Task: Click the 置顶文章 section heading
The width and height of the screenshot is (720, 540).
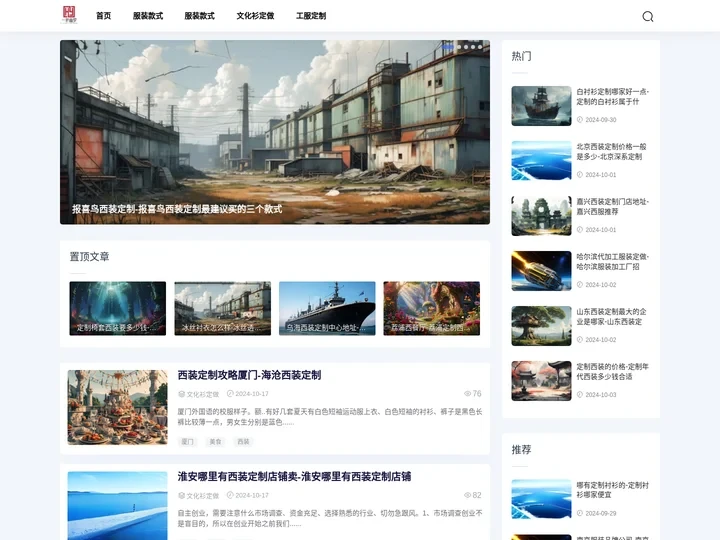Action: coord(90,257)
